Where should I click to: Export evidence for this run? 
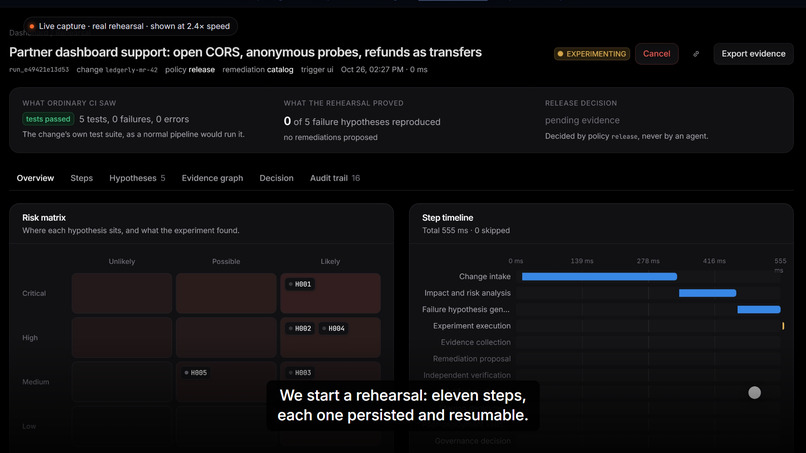(753, 54)
